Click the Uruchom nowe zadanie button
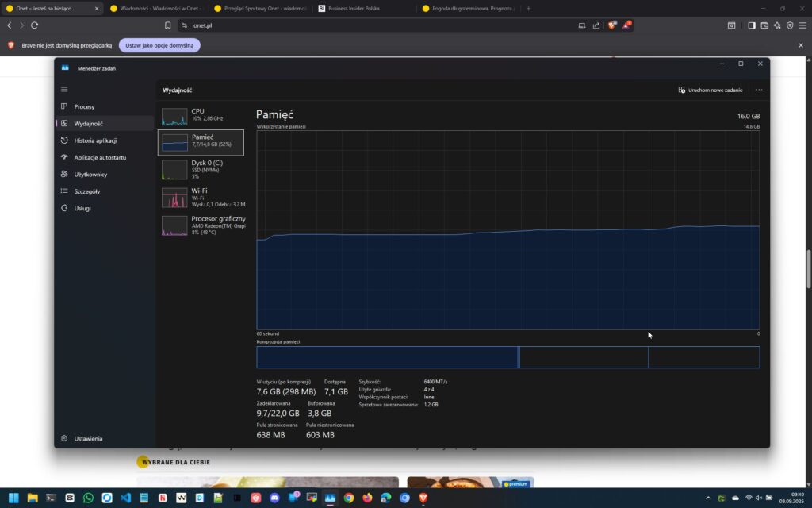812x508 pixels. (x=710, y=90)
